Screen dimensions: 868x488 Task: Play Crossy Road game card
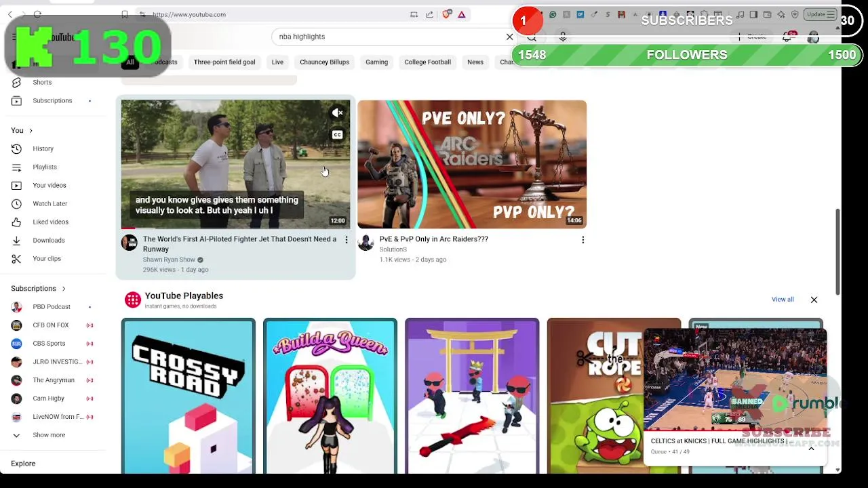point(188,396)
